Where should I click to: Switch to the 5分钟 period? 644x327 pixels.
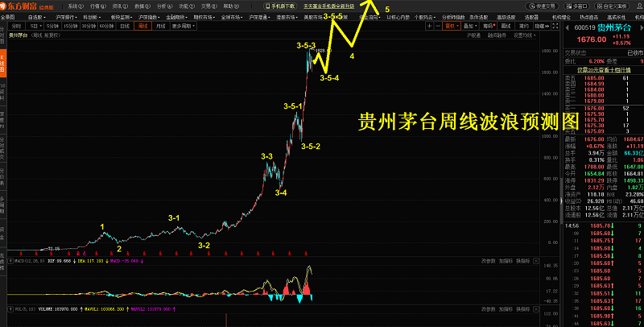point(53,26)
